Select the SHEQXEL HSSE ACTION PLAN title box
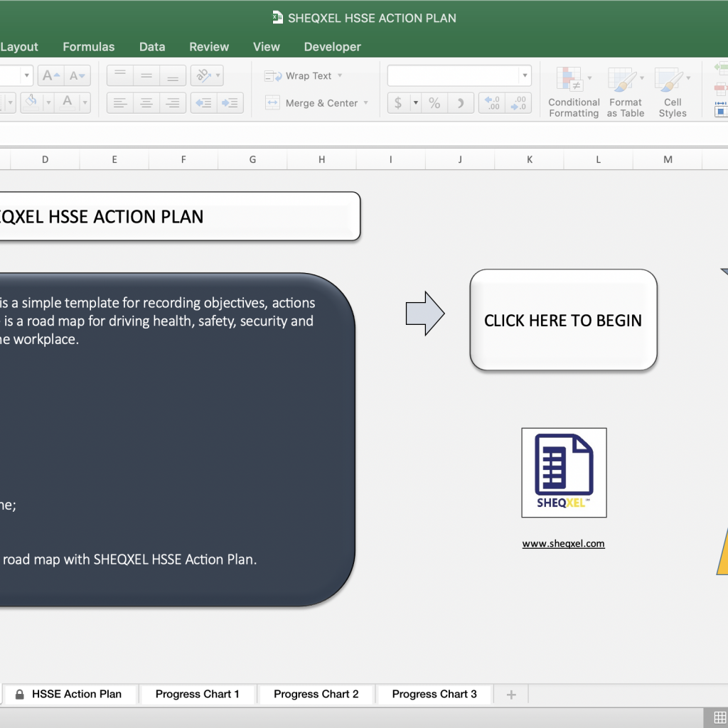This screenshot has height=728, width=728. (180, 216)
